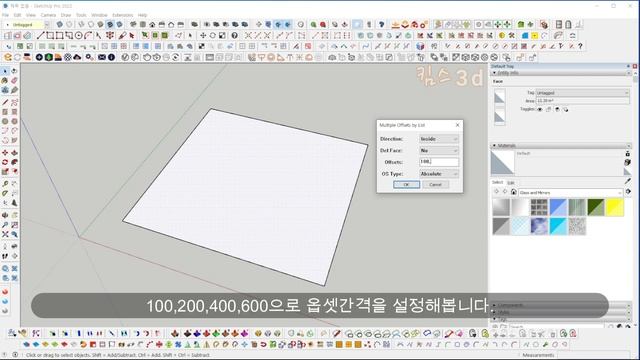Switch to the Edit tab in Materials

[511, 182]
